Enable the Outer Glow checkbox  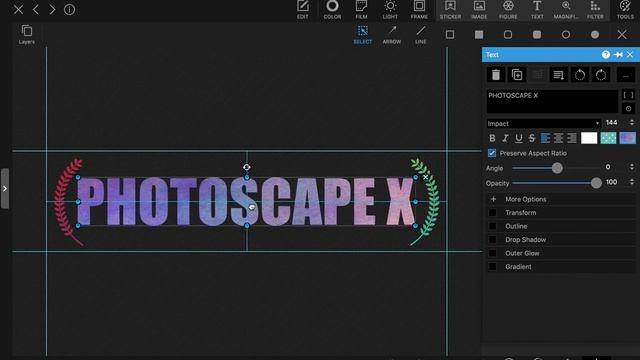[493, 253]
